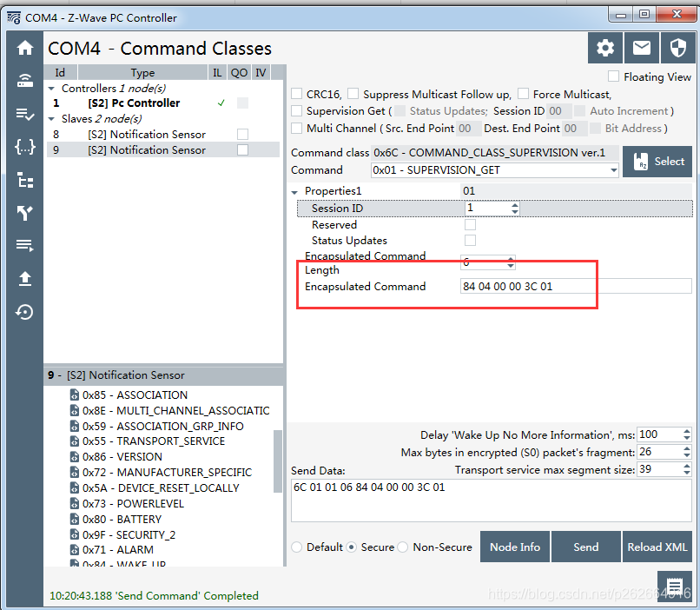Screen dimensions: 700x610
Task: Open the log notes icon at bottom right
Action: click(675, 587)
